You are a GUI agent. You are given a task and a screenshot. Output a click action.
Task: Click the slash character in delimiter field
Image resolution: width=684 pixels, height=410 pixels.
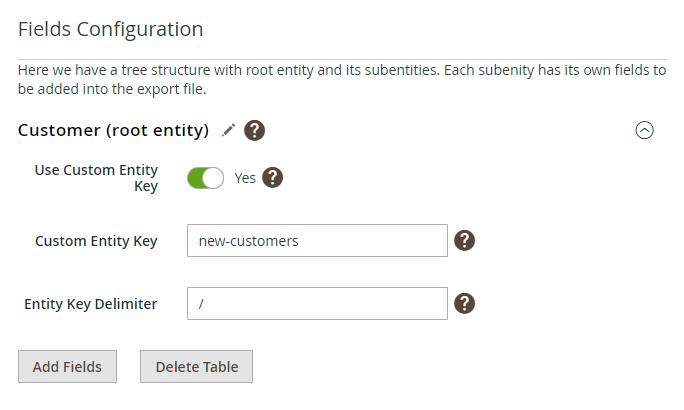click(202, 304)
